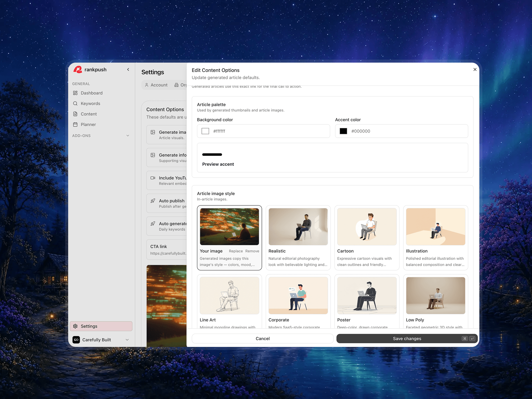Viewport: 532px width, 399px height.
Task: Click the Article image style heading
Action: tap(216, 193)
